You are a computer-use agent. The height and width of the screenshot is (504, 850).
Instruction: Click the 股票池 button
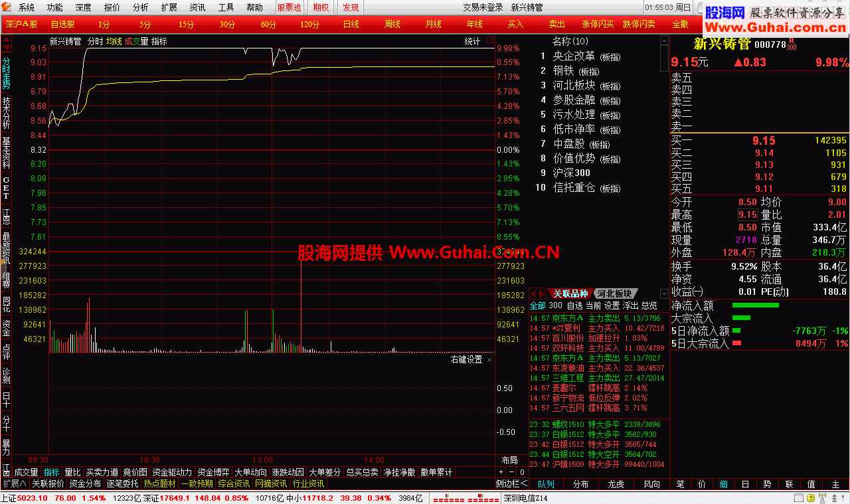[289, 7]
